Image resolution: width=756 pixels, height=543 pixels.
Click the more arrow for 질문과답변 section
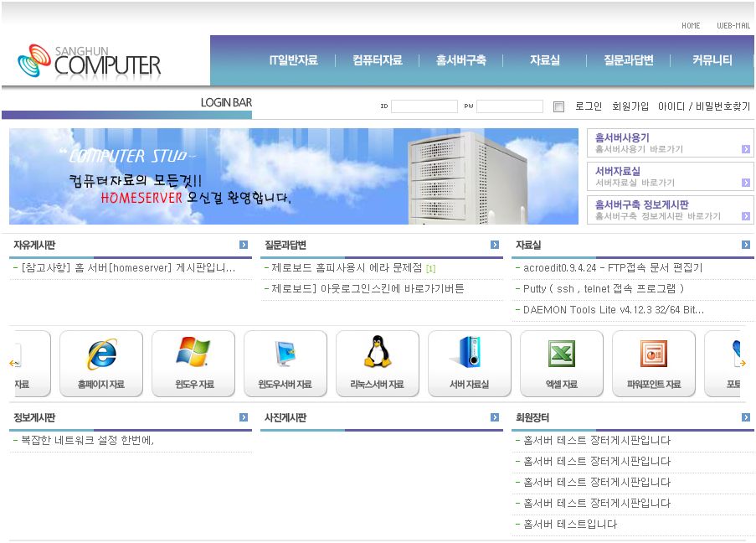pyautogui.click(x=495, y=245)
